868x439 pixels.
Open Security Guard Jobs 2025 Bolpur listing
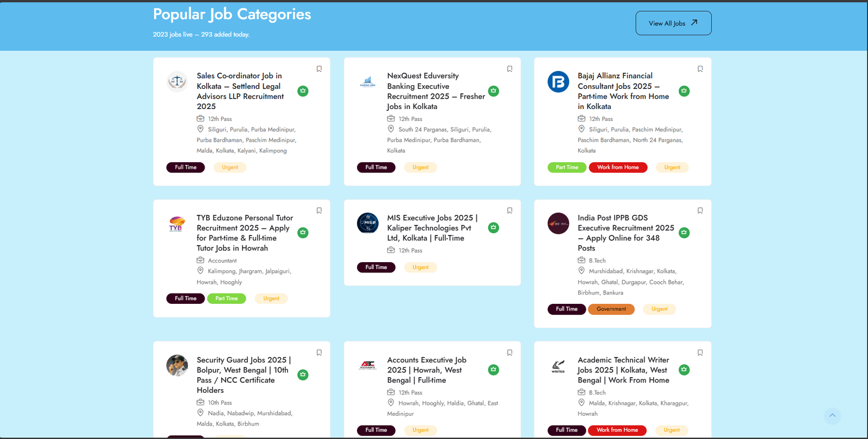244,375
